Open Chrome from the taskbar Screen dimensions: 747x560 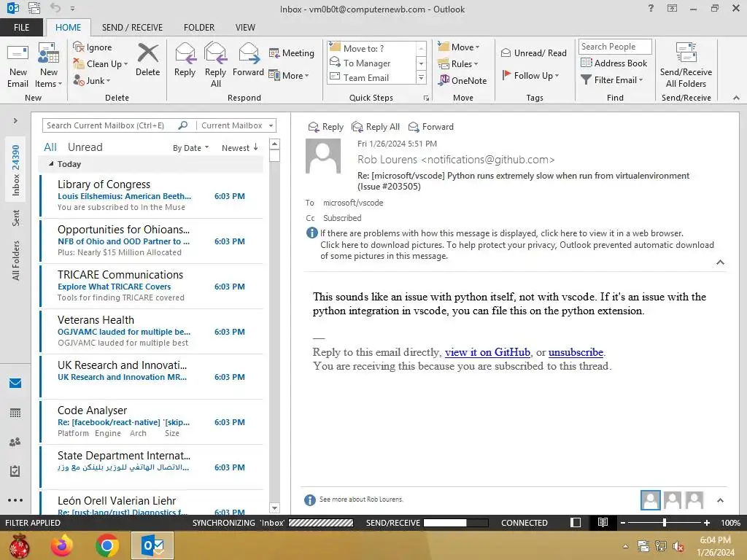(x=107, y=545)
